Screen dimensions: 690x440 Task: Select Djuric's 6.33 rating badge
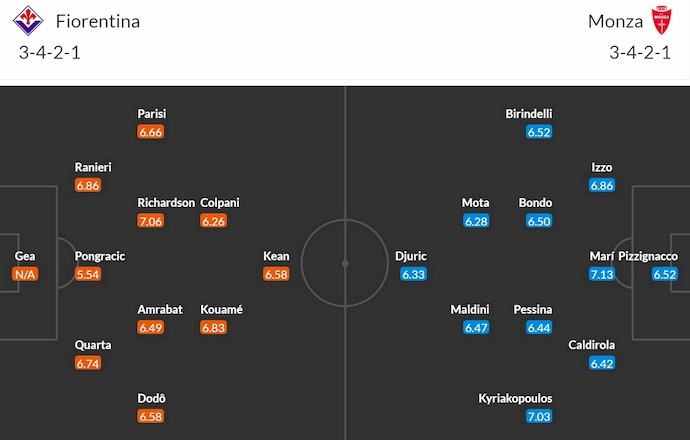413,274
